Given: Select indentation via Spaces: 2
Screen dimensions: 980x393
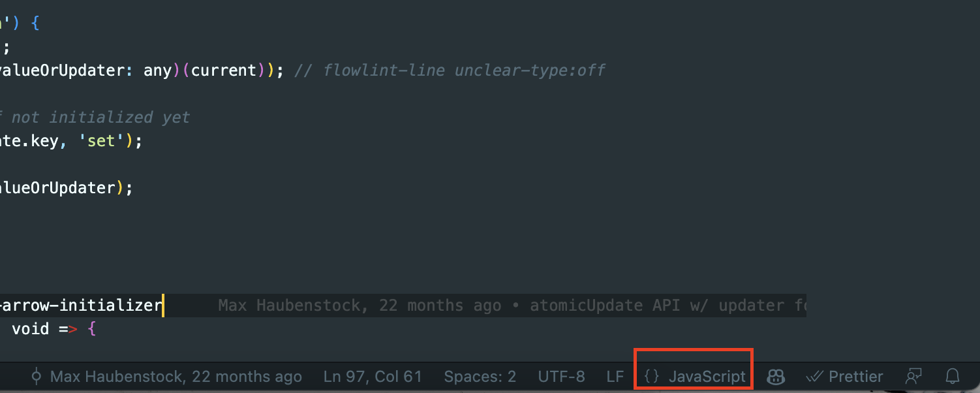Looking at the screenshot, I should 480,377.
